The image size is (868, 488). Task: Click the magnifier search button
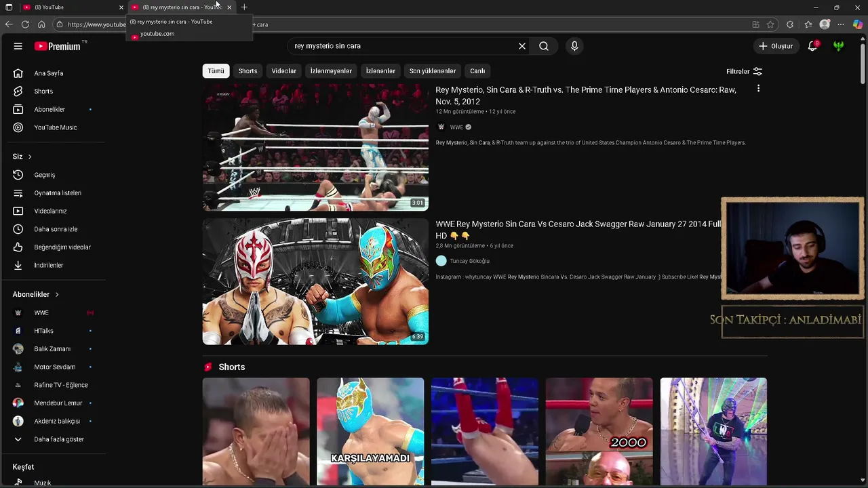pos(544,46)
